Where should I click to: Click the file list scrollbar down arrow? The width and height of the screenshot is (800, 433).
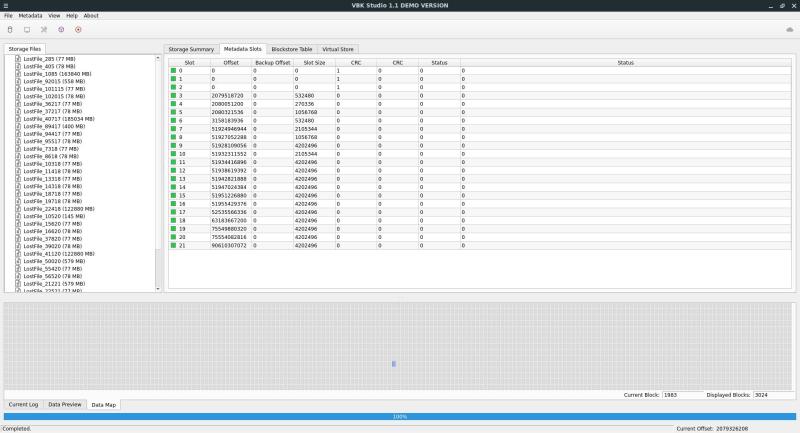(158, 289)
